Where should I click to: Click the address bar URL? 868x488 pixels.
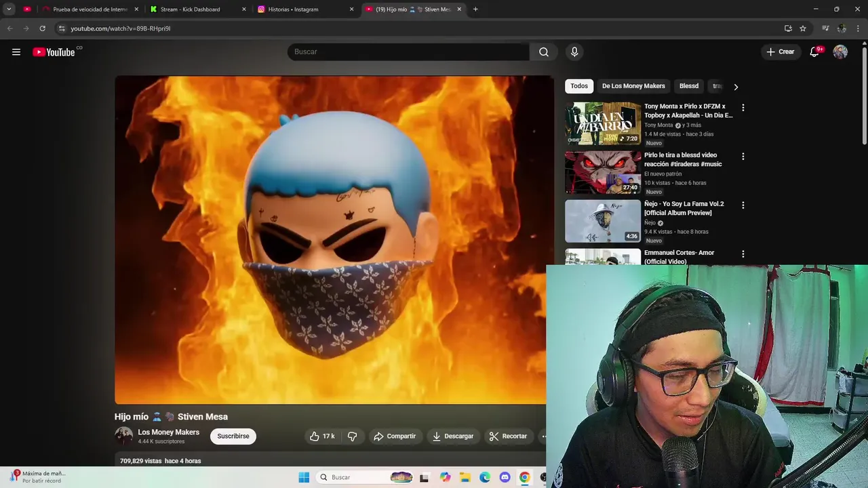coord(121,28)
